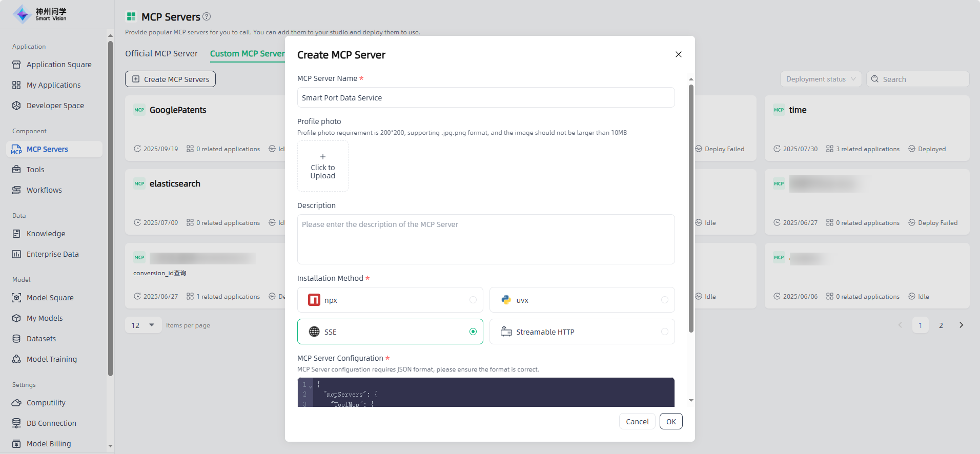This screenshot has height=454, width=980.
Task: Open Enterprise Data from the sidebar
Action: 52,254
